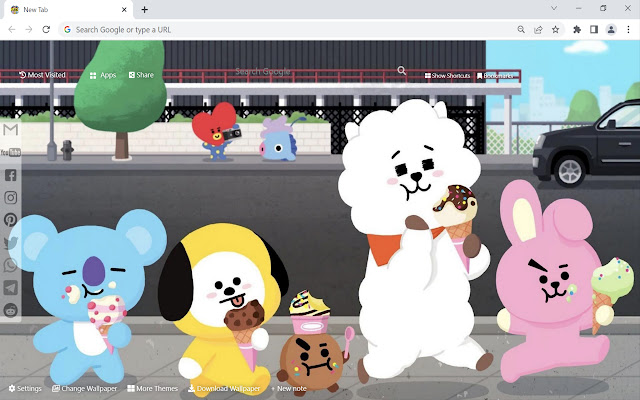Open theme Settings at the bottom
Screen dimensions: 640x400
pos(25,388)
